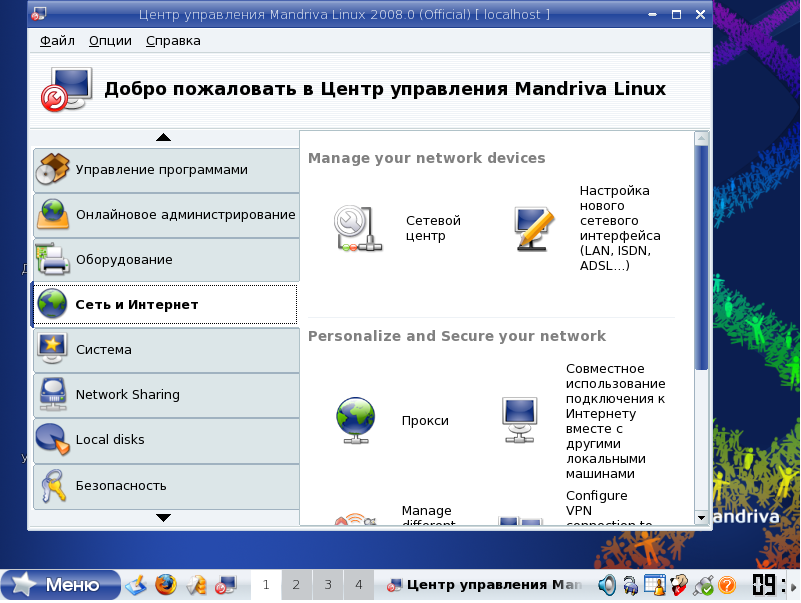
Task: Click the Manage different profiles label
Action: pos(428,515)
